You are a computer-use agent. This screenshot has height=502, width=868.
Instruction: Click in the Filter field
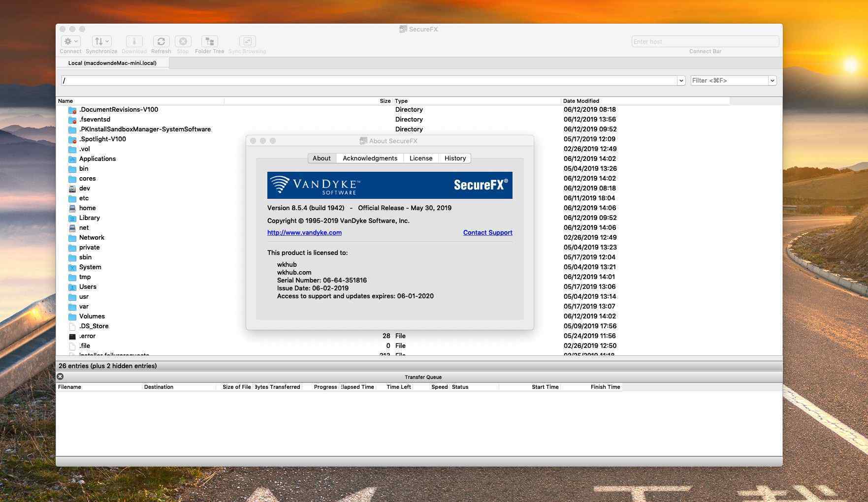coord(730,81)
